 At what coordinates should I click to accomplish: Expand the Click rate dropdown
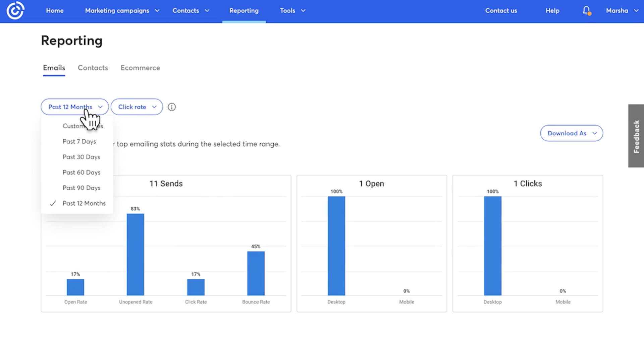(x=137, y=107)
